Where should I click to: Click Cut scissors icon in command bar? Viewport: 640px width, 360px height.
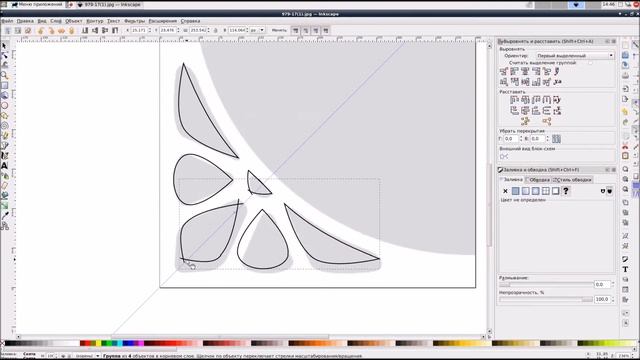pos(625,146)
